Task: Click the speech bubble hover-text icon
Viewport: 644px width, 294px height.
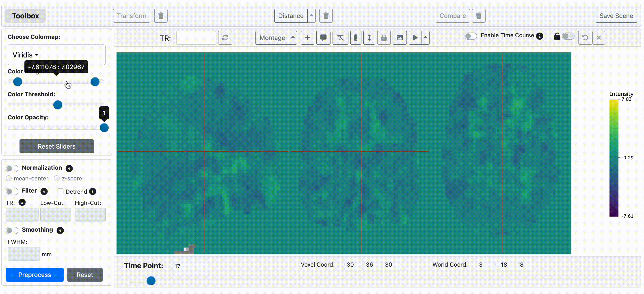Action: [323, 38]
